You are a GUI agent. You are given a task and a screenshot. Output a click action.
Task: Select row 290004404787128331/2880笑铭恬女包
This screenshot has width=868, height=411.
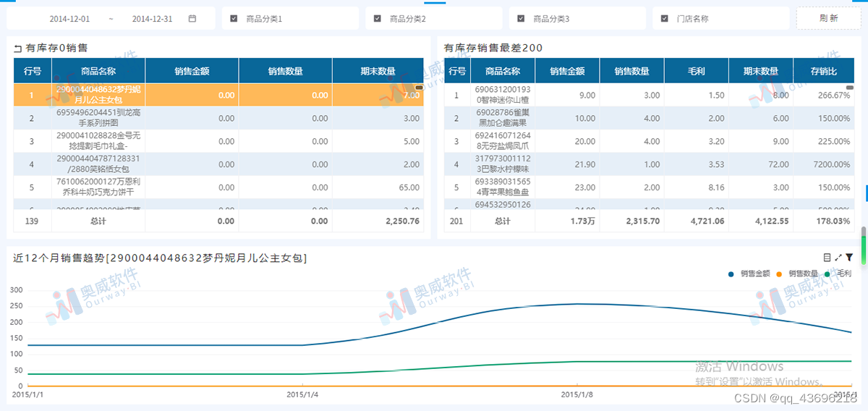tap(219, 164)
